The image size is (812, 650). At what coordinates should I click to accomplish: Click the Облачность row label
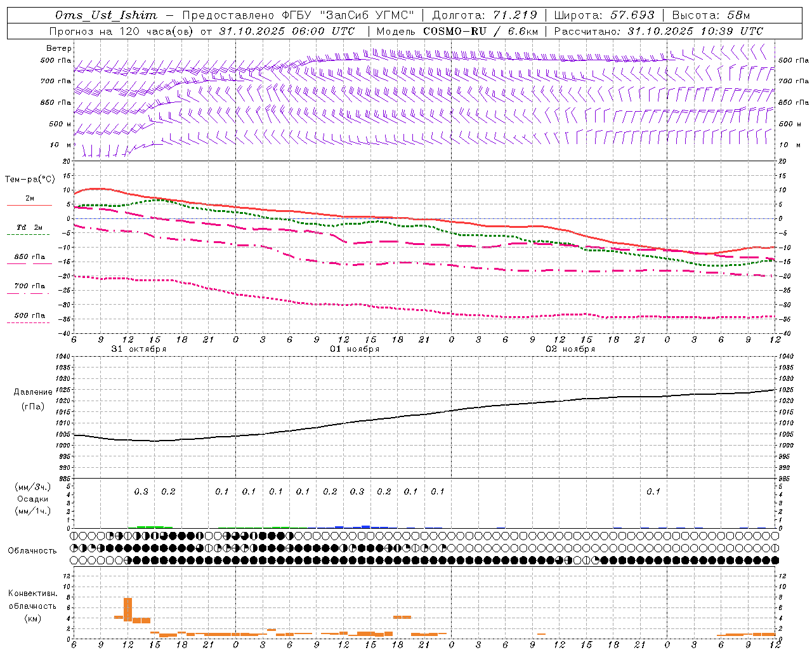pos(32,551)
